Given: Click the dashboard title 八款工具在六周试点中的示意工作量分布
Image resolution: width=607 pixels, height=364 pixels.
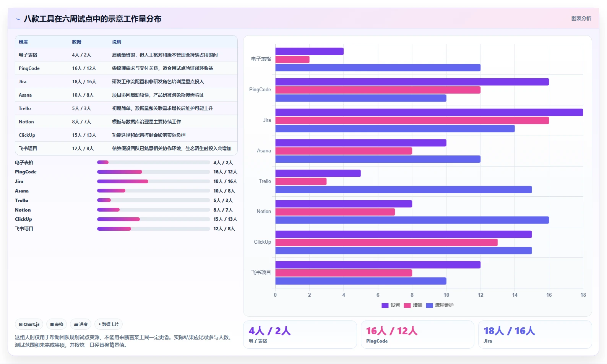Looking at the screenshot, I should [93, 19].
